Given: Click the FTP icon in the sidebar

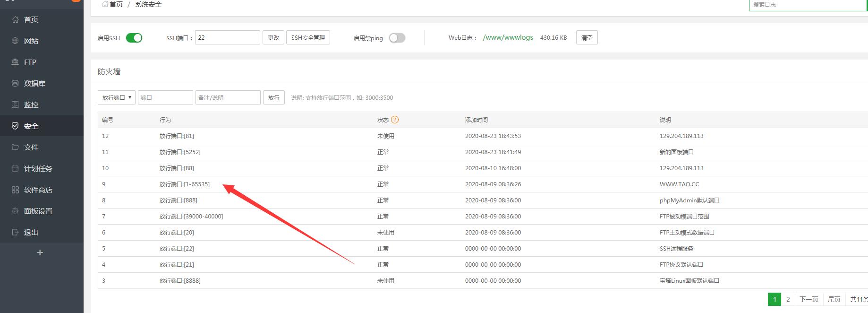Looking at the screenshot, I should coord(15,62).
